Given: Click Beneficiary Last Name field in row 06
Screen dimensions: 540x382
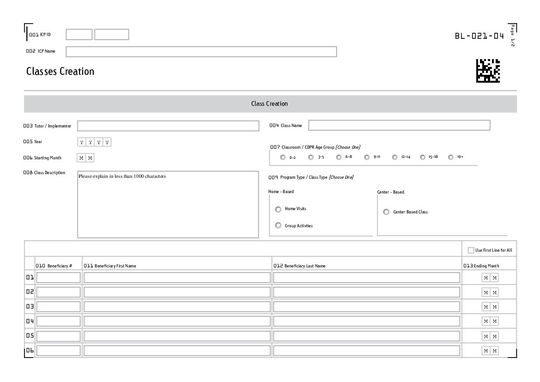Looking at the screenshot, I should coord(366,351).
